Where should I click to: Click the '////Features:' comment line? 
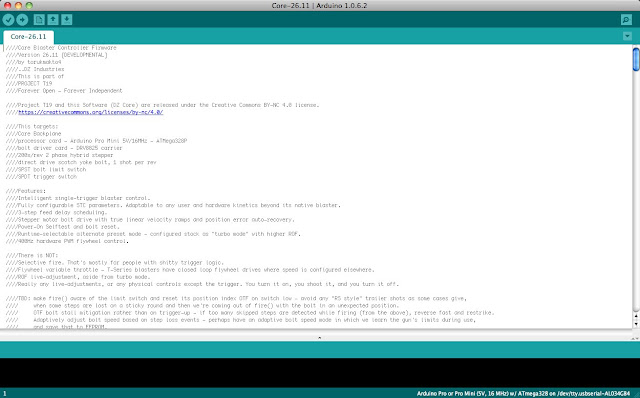[26, 191]
